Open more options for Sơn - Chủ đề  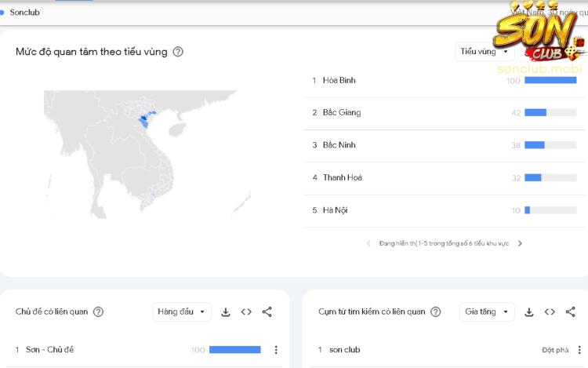click(x=275, y=350)
